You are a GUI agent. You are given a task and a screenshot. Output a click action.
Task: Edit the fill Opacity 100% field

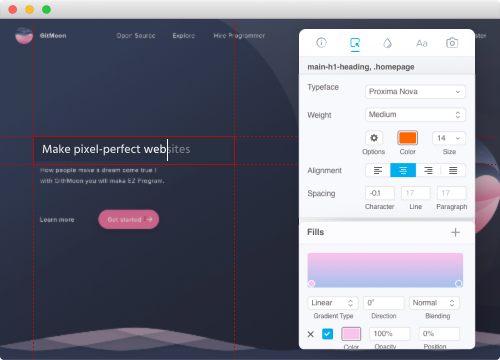pos(389,334)
